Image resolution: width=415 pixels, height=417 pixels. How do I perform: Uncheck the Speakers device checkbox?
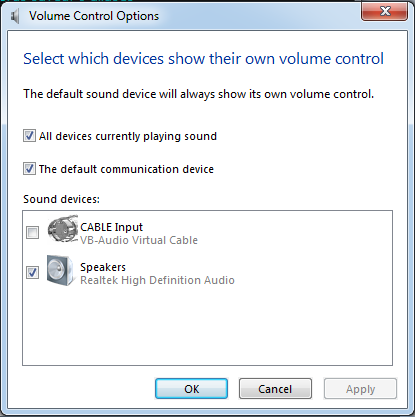click(32, 272)
